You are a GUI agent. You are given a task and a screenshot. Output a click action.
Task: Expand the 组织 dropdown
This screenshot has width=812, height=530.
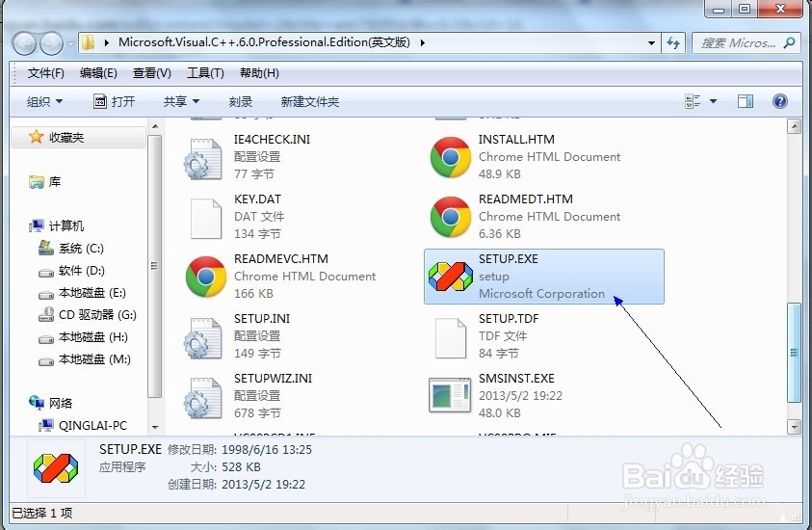coord(44,101)
